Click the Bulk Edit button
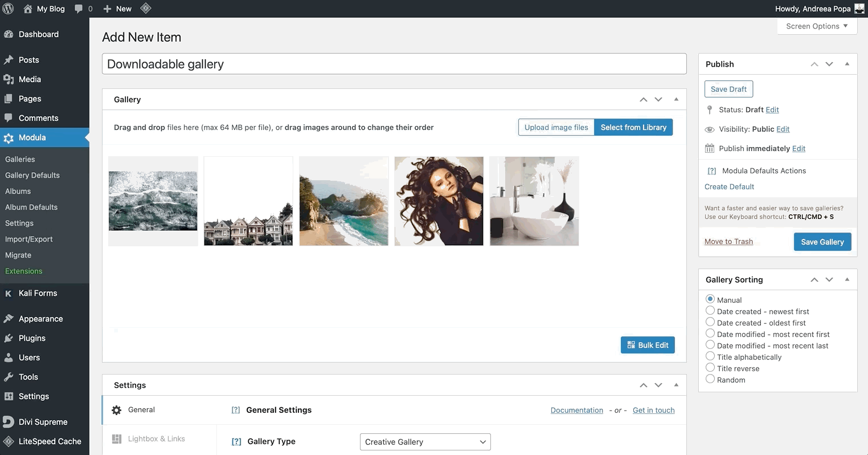This screenshot has width=868, height=455. [648, 345]
